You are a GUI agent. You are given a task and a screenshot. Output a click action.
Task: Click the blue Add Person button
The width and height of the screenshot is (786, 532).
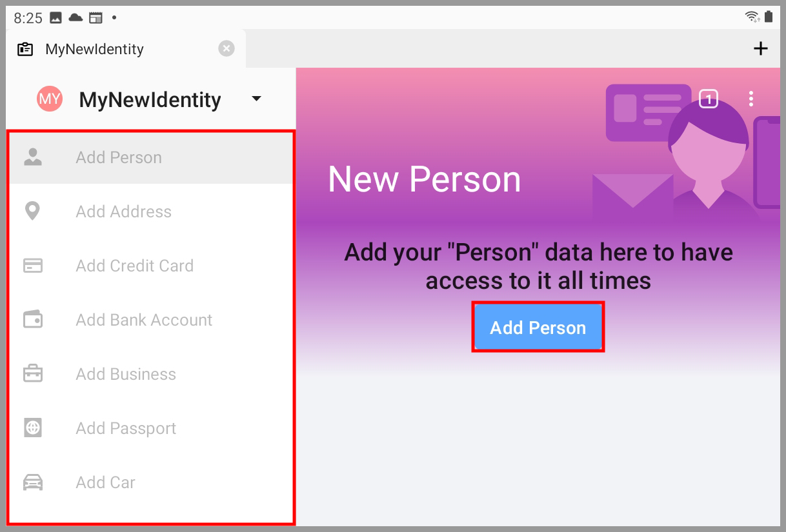[x=538, y=327]
